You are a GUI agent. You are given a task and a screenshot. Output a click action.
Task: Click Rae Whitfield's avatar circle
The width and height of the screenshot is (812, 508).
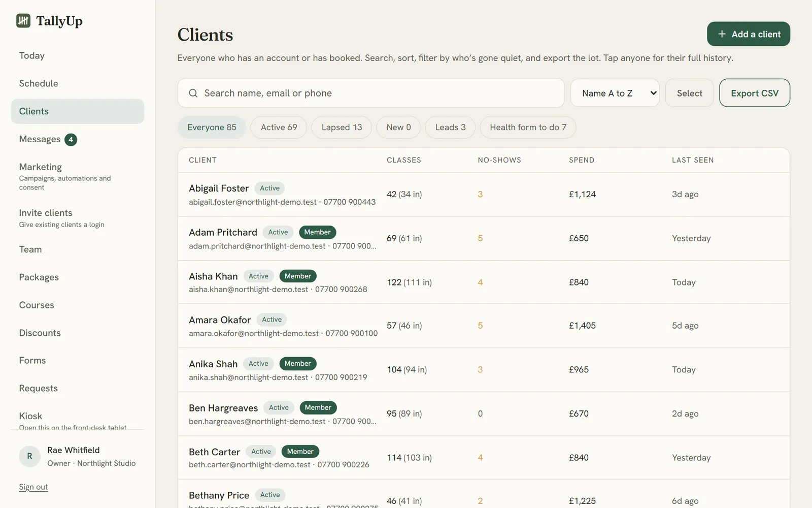coord(29,456)
